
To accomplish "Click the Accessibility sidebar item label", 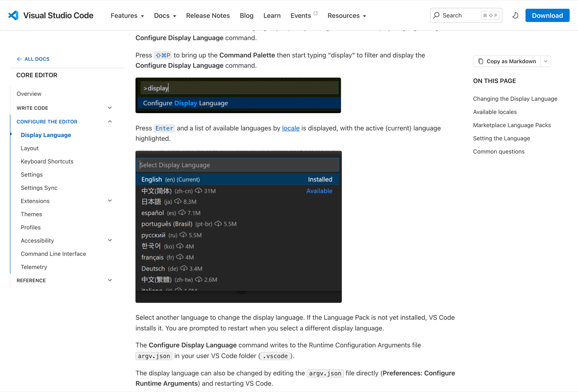I will pyautogui.click(x=37, y=241).
